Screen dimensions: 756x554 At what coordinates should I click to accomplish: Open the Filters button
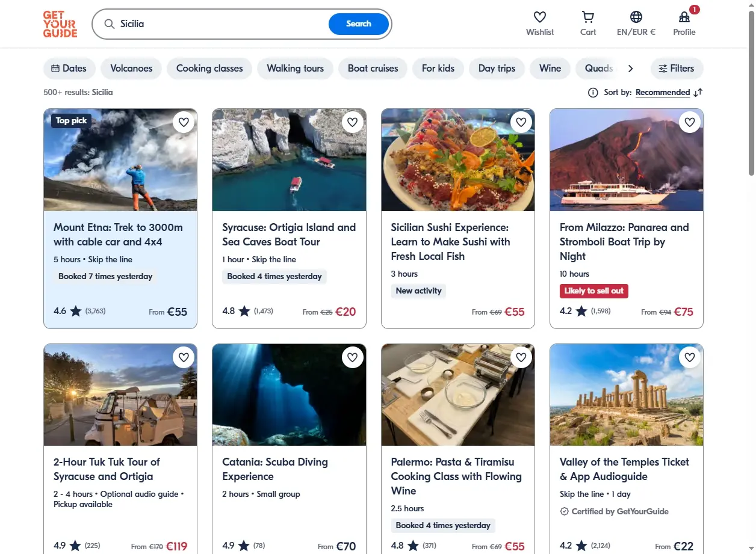(677, 69)
